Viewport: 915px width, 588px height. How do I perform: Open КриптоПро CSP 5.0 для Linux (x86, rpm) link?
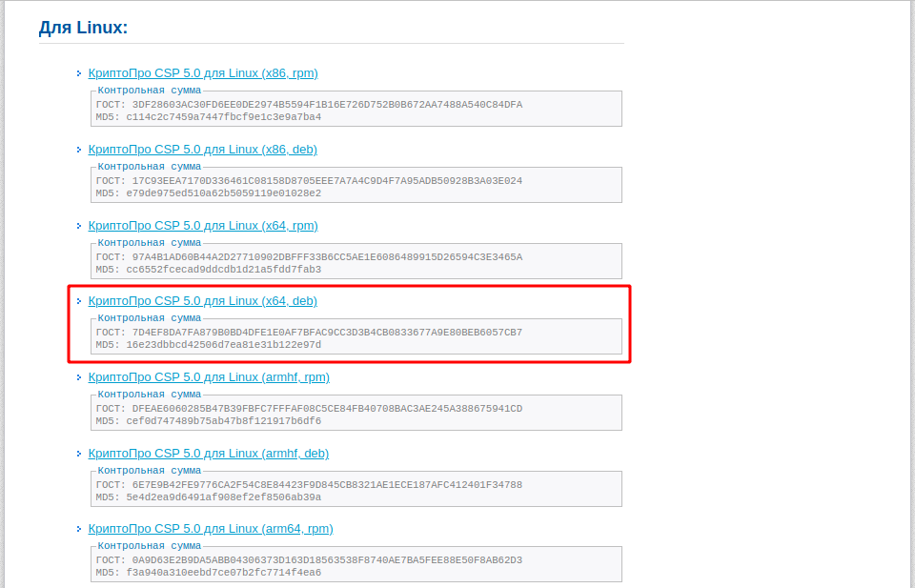click(x=203, y=73)
